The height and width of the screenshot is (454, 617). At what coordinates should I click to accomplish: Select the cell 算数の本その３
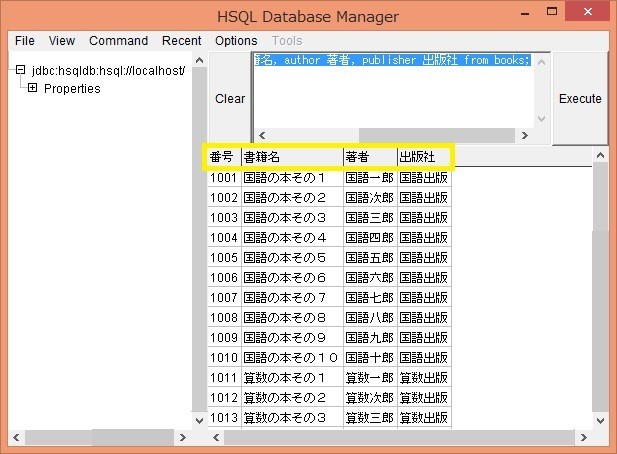(292, 417)
